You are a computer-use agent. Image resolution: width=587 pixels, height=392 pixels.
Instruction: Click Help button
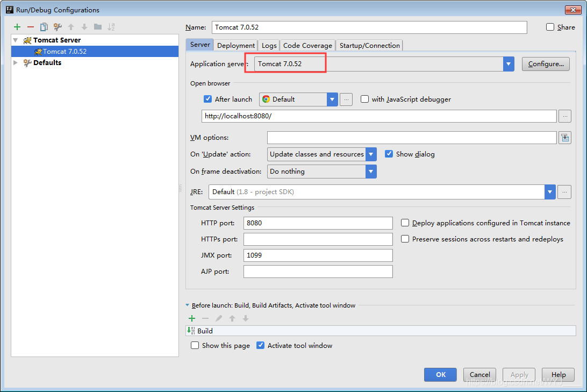click(x=558, y=374)
